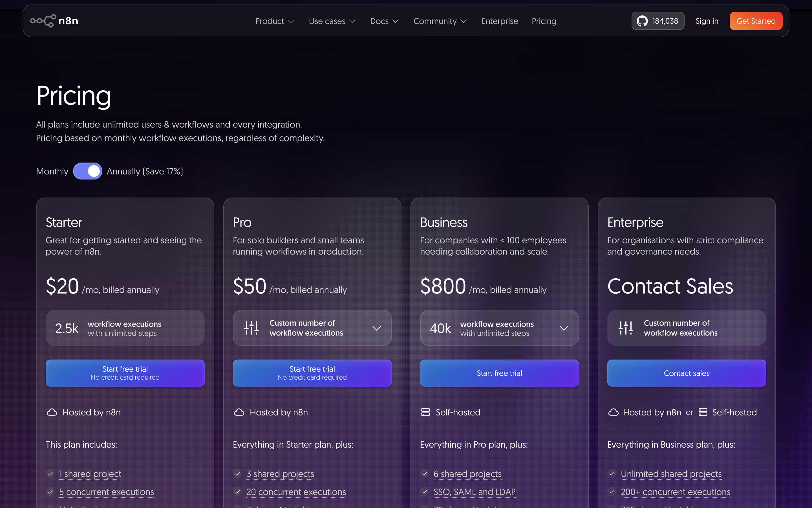812x508 pixels.
Task: Click the cloud icon in Enterprise plan
Action: click(x=613, y=412)
